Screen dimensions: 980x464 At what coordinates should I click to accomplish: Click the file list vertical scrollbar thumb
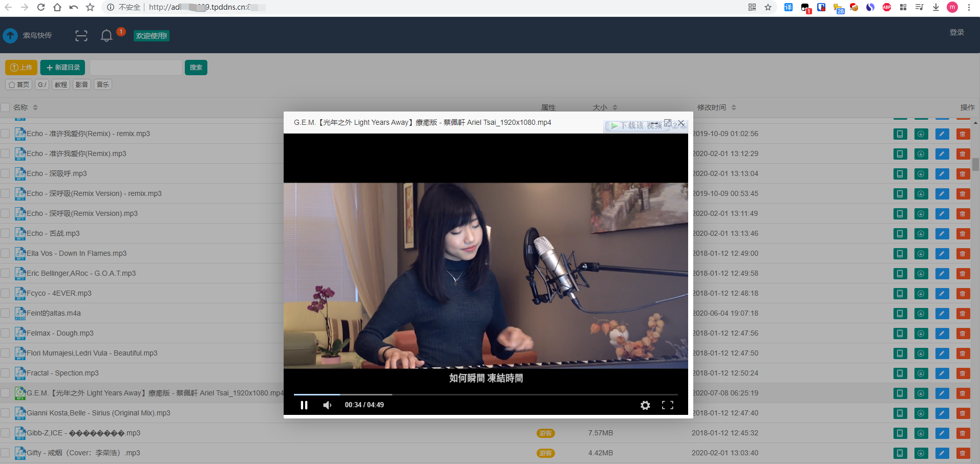click(x=976, y=164)
